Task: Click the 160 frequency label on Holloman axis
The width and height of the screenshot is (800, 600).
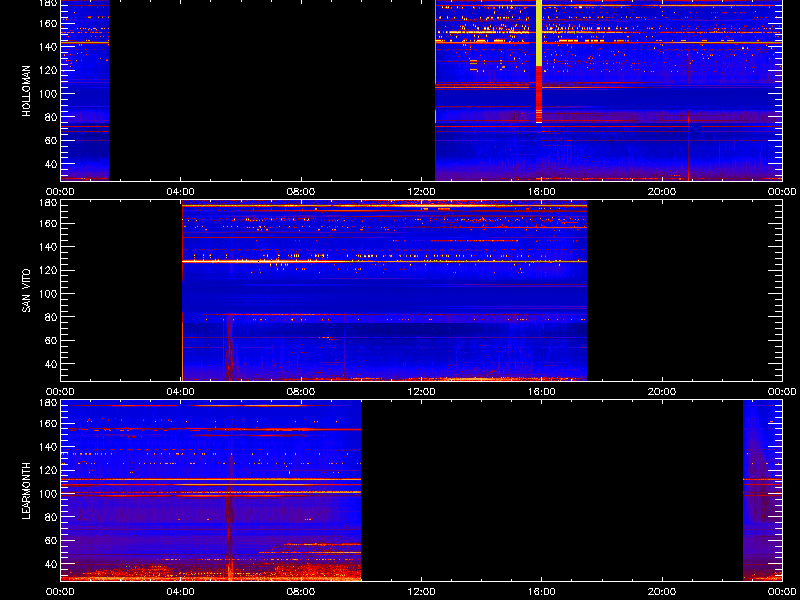Action: [48, 23]
